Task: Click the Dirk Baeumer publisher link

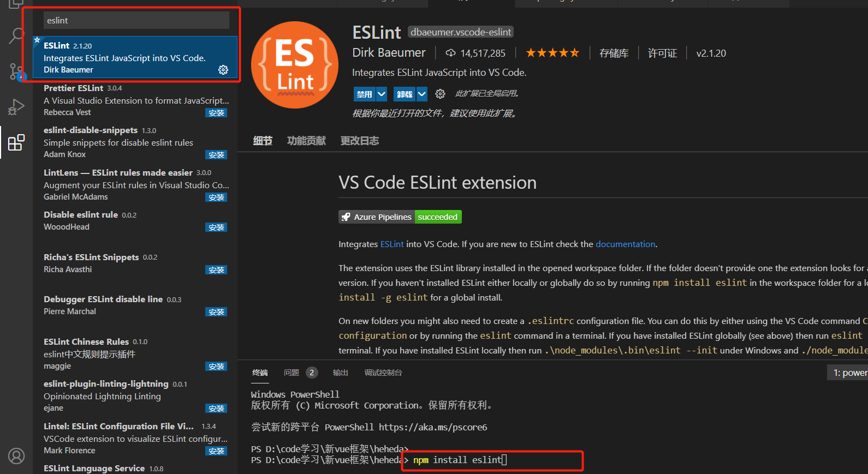Action: (389, 52)
